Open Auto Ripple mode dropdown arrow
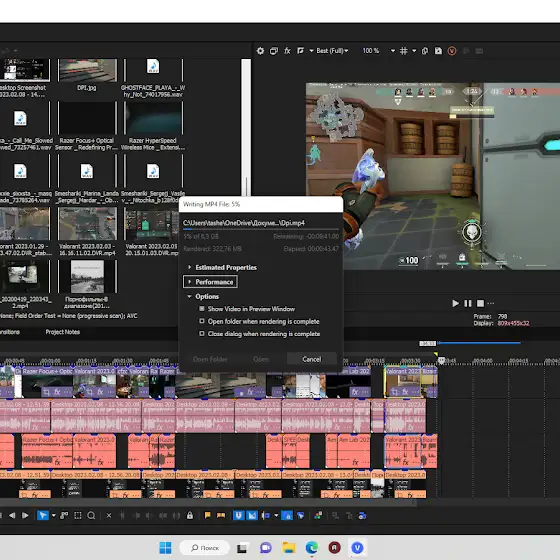This screenshot has width=560, height=560. click(x=276, y=515)
